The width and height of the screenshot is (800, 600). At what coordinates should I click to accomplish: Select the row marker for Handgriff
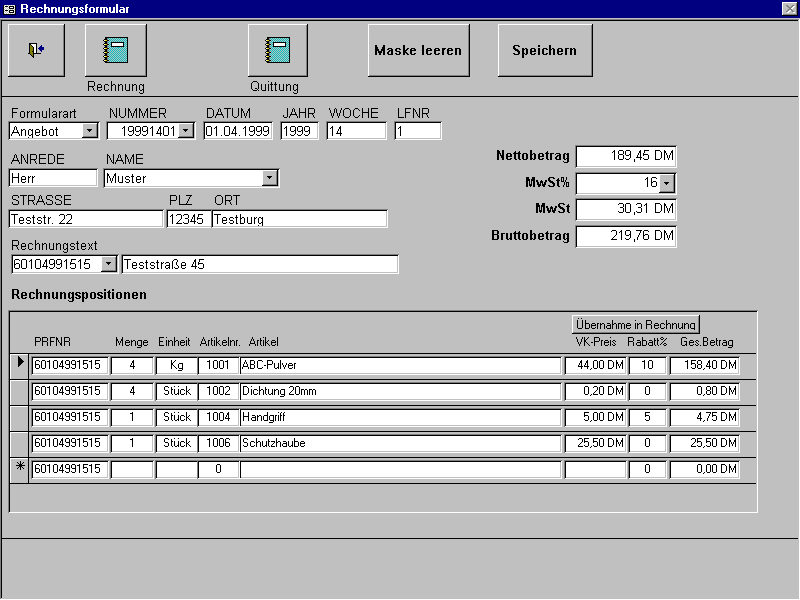20,417
